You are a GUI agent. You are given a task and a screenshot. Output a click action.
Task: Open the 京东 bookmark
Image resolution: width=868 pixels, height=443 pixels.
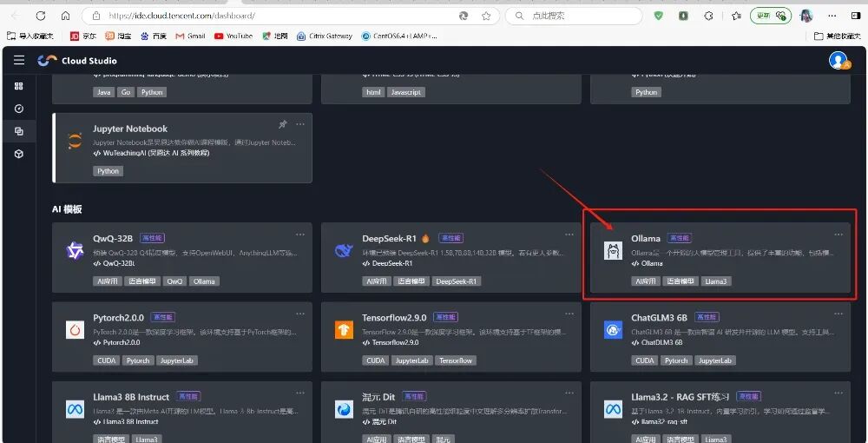83,36
